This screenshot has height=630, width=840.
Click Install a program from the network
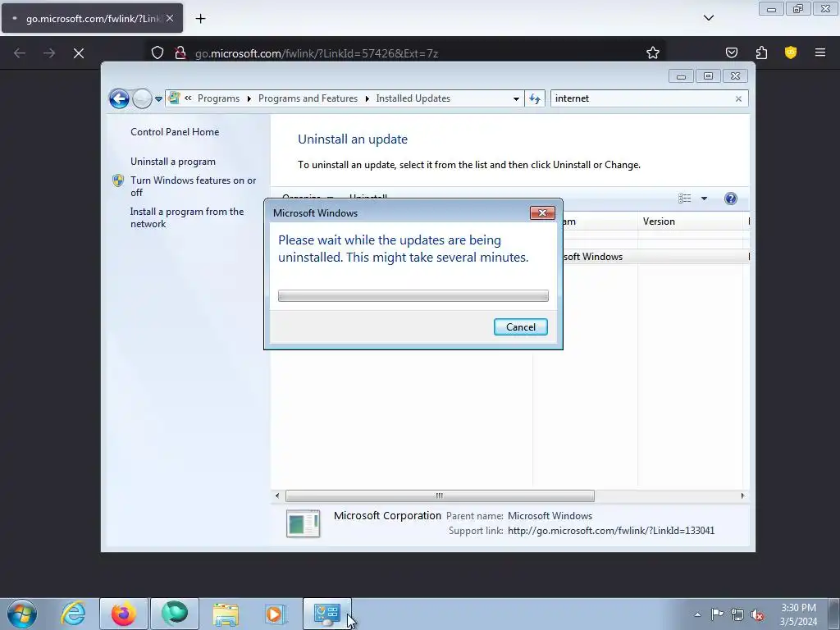coord(186,217)
